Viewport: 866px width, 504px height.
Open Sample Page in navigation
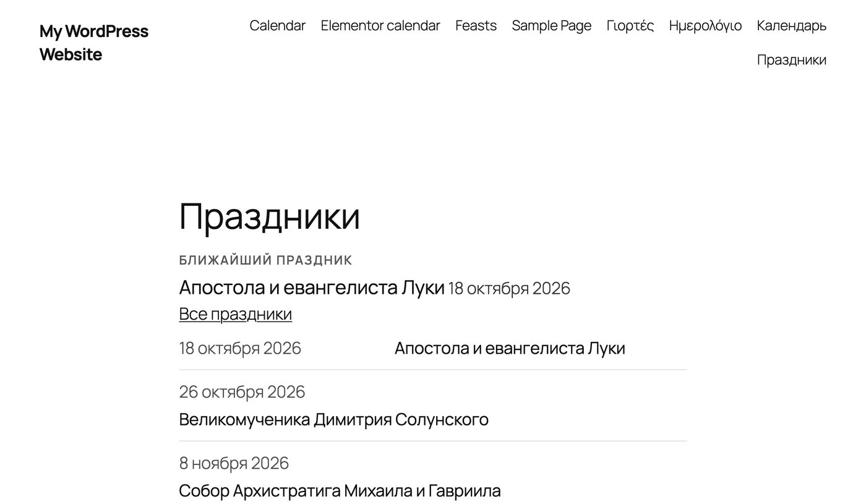point(552,25)
